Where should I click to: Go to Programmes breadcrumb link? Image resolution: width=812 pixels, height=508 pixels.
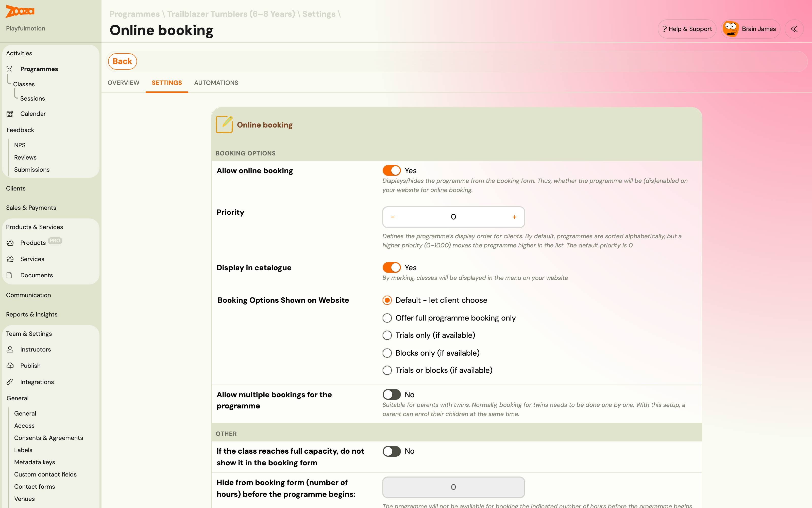(x=134, y=14)
